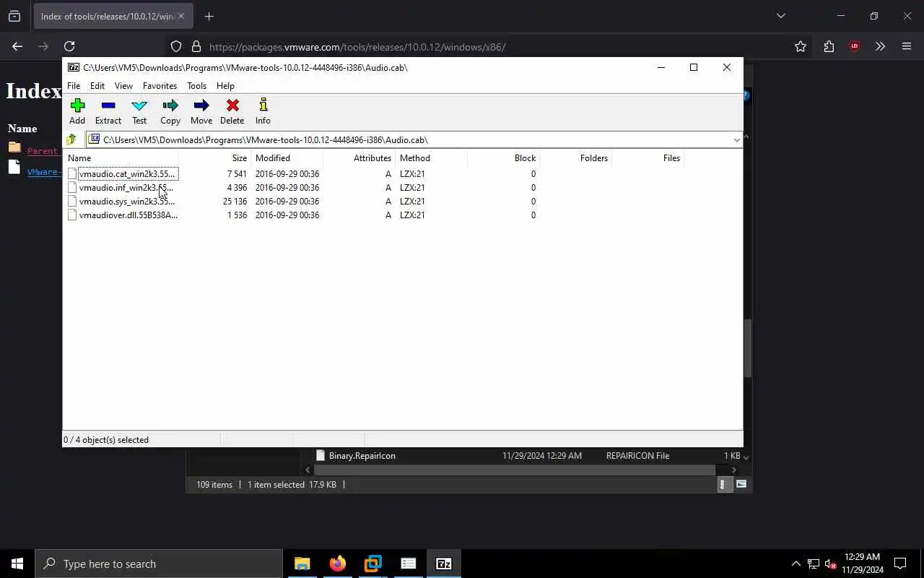Viewport: 924px width, 578px height.
Task: Click the 25 136 size value
Action: [235, 202]
